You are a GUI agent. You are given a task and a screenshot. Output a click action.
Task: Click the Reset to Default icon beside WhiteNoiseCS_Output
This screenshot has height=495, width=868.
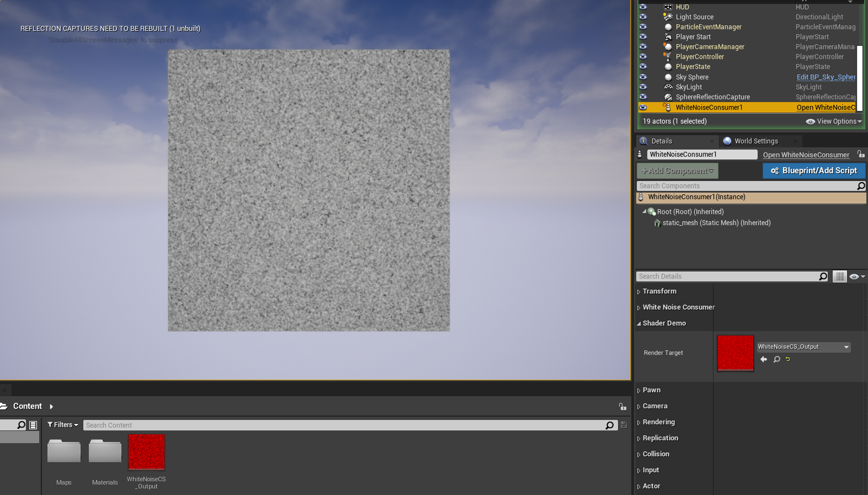[x=787, y=359]
